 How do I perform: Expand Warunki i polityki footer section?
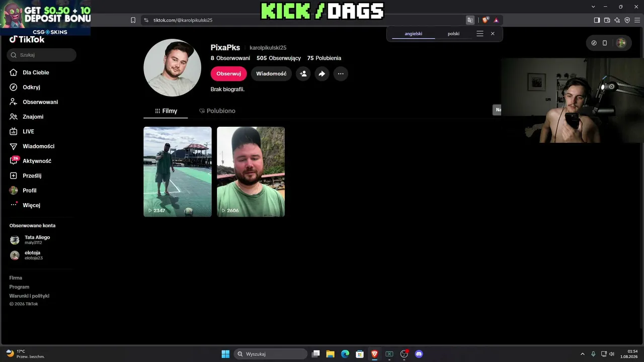(x=29, y=296)
